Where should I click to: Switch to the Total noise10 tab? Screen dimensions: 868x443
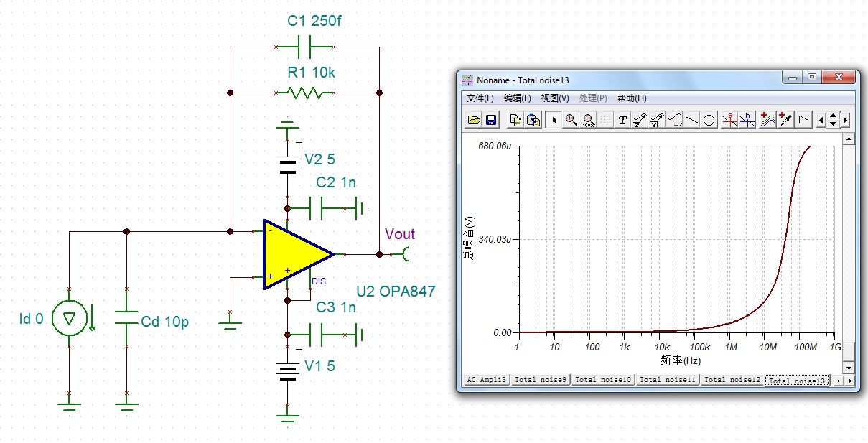603,380
